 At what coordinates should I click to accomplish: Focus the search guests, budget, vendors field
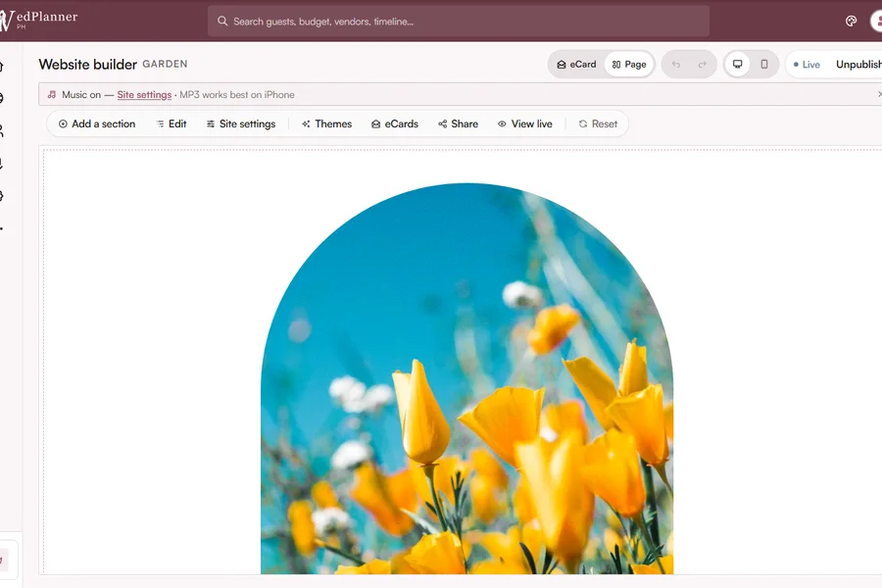(458, 22)
